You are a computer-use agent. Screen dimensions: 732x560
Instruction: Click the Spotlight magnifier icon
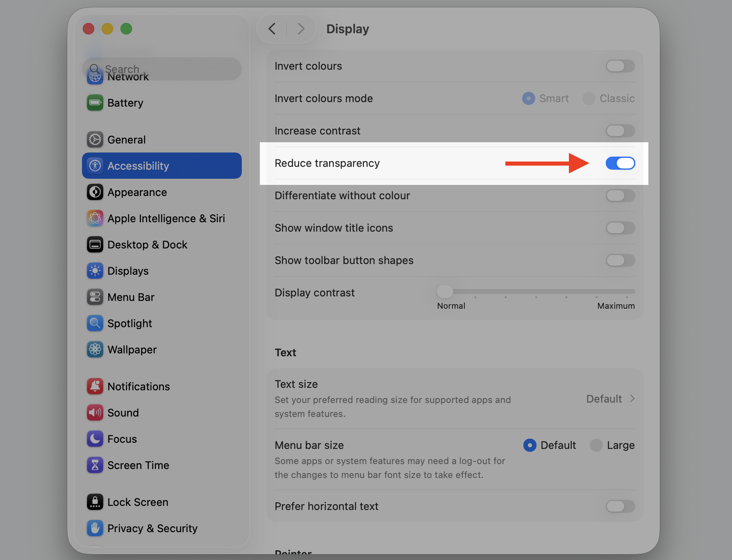pyautogui.click(x=95, y=323)
